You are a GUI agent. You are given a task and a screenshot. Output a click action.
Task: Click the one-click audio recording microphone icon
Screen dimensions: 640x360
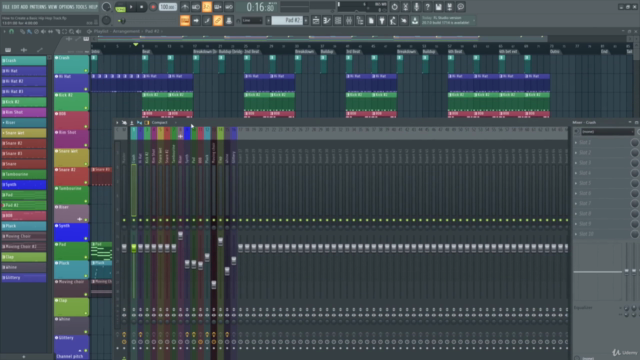coord(416,7)
